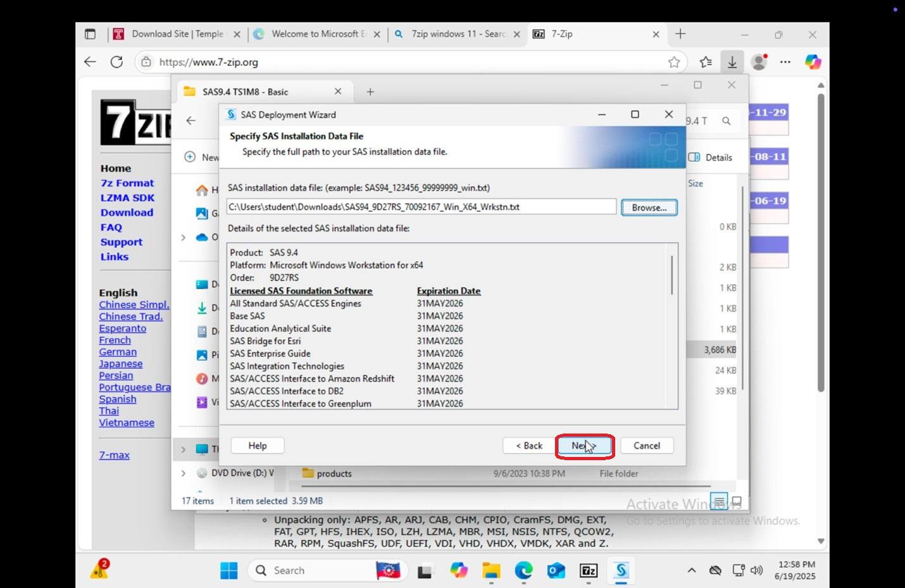Open Copilot icon in Edge toolbar
This screenshot has height=588, width=905.
pyautogui.click(x=813, y=62)
